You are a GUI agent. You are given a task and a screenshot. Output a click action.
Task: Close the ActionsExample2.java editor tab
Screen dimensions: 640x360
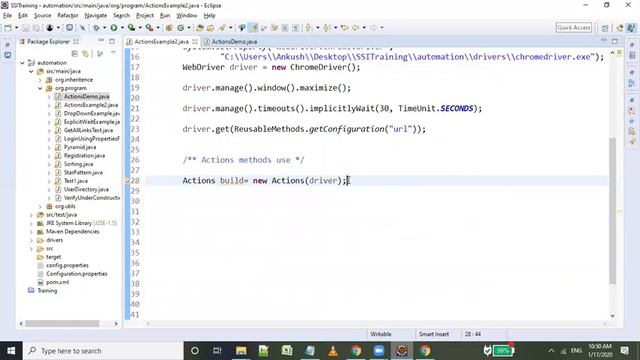(x=195, y=42)
